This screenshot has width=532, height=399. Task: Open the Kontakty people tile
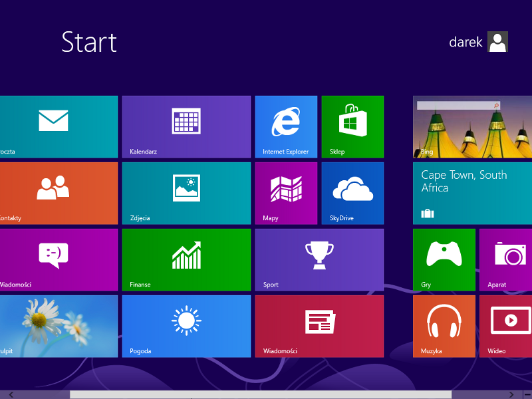59,193
